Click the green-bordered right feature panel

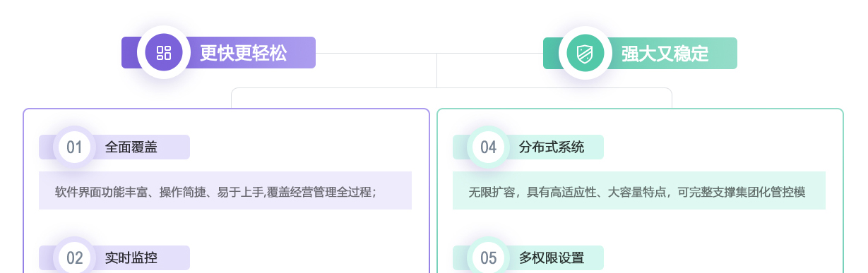(640, 190)
